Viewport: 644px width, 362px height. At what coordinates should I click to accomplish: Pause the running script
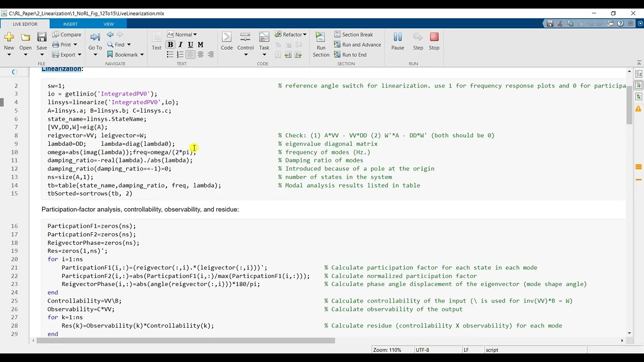point(397,41)
